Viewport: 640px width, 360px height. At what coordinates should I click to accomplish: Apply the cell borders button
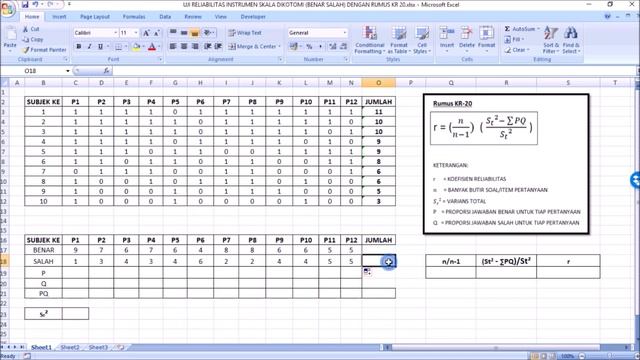point(118,47)
